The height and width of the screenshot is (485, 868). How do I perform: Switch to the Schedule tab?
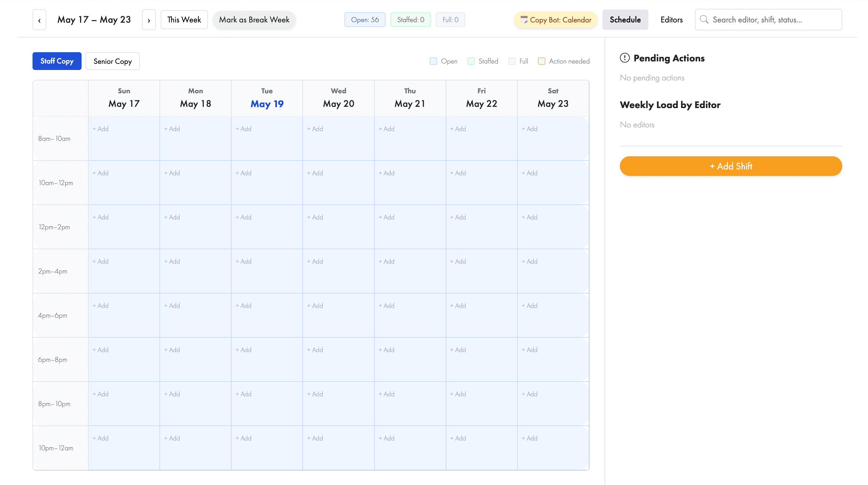click(x=625, y=20)
